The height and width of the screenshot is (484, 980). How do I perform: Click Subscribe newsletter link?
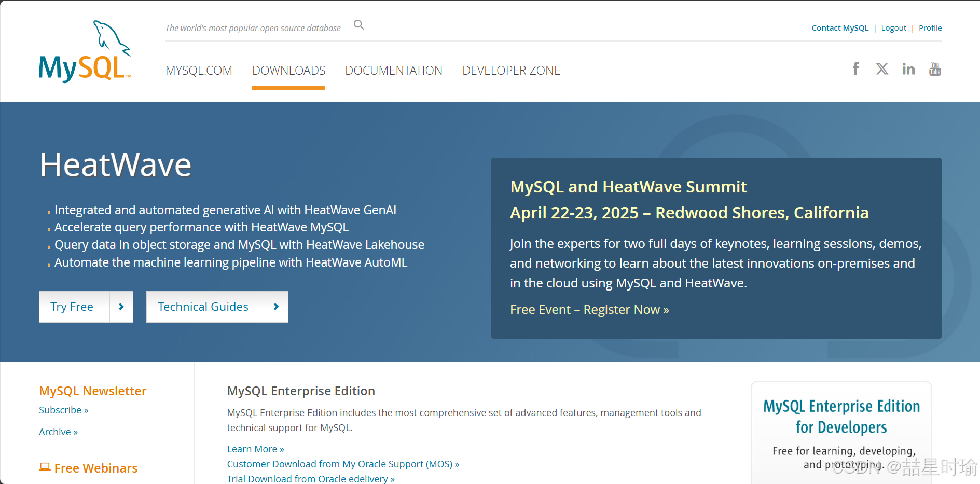click(x=64, y=410)
